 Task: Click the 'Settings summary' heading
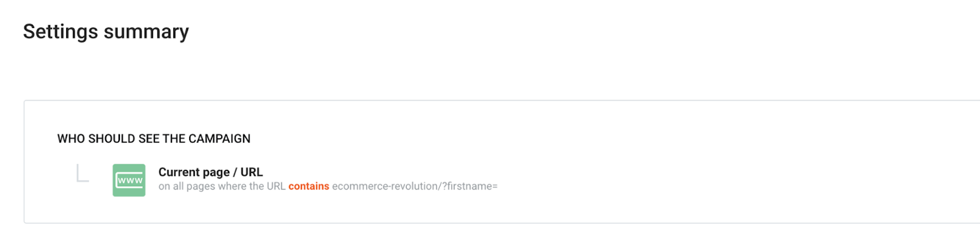click(x=106, y=32)
